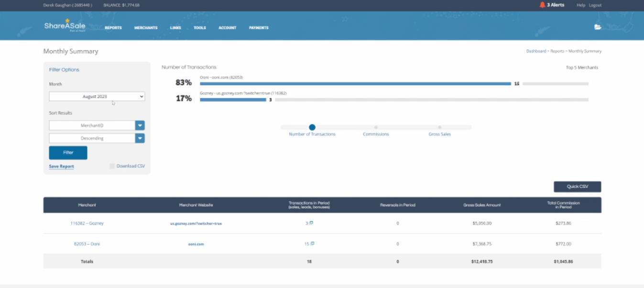Click the Top 5 Merchants label
The image size is (644, 288).
[582, 67]
